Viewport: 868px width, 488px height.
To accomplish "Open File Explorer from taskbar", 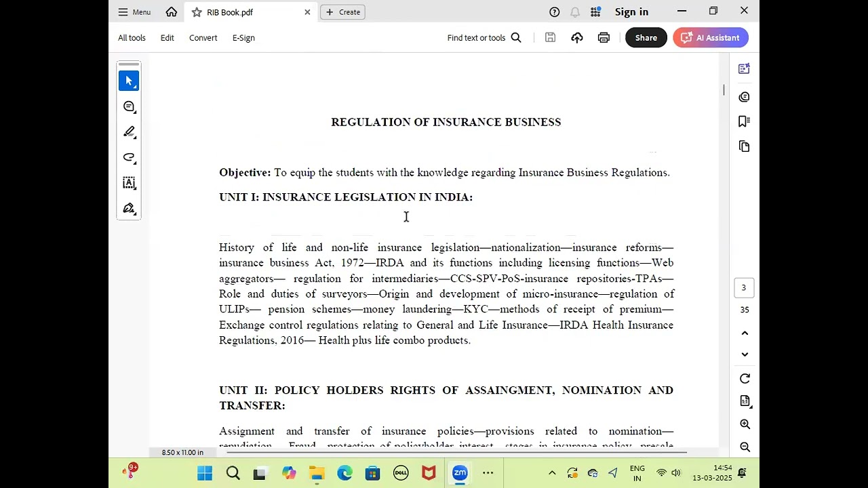I will (317, 473).
